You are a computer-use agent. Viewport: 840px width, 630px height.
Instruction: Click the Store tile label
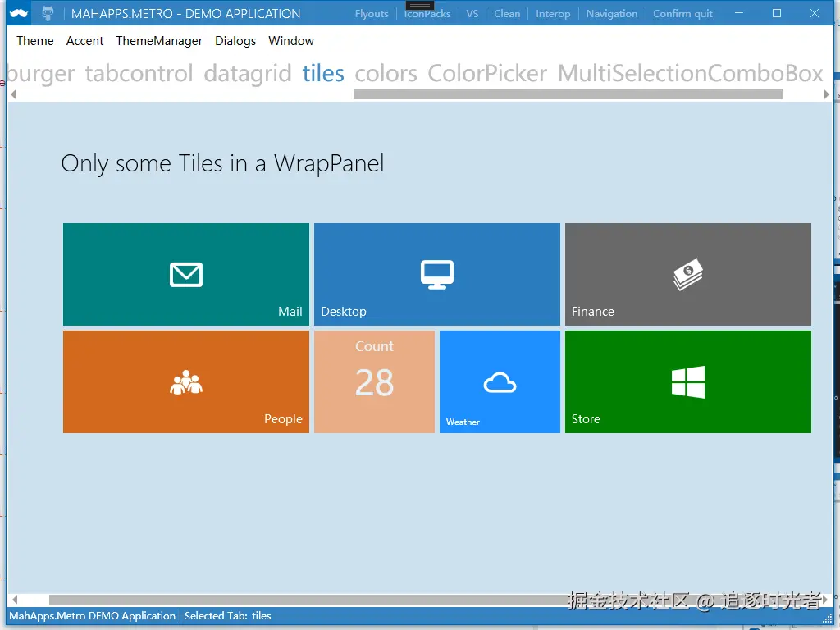pyautogui.click(x=586, y=419)
